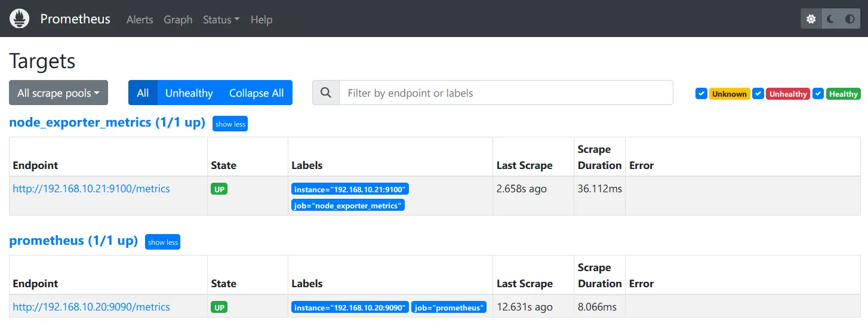
Task: Open the Help page
Action: tap(261, 20)
